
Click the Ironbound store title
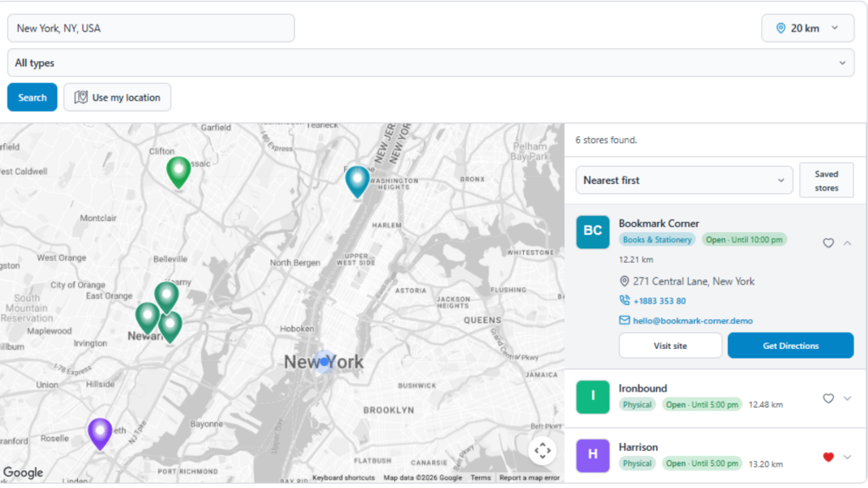(x=643, y=388)
